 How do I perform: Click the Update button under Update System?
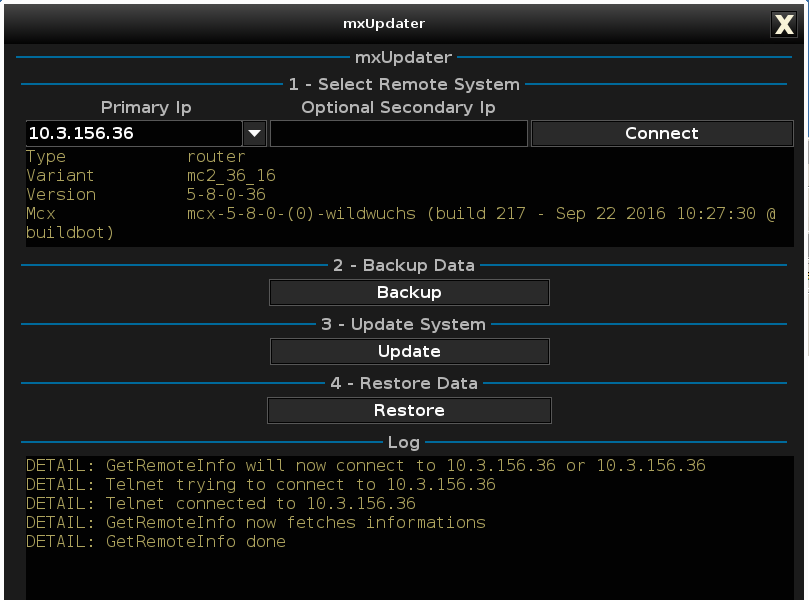409,351
